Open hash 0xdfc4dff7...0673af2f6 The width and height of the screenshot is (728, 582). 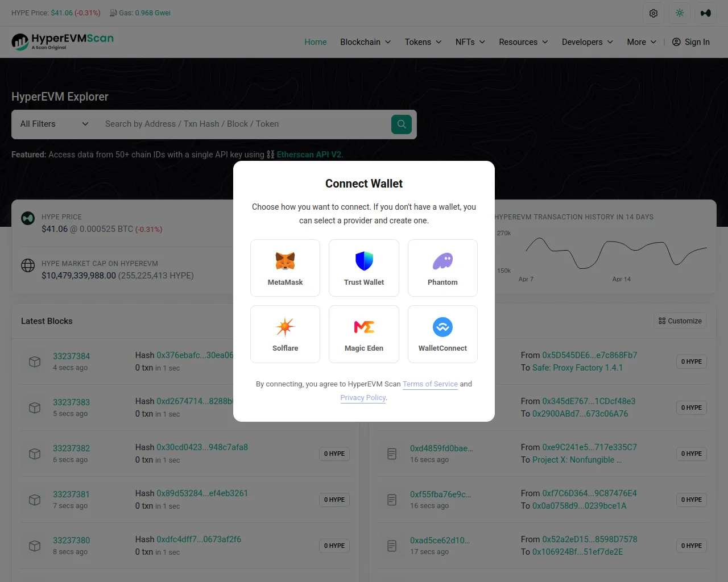pos(199,539)
